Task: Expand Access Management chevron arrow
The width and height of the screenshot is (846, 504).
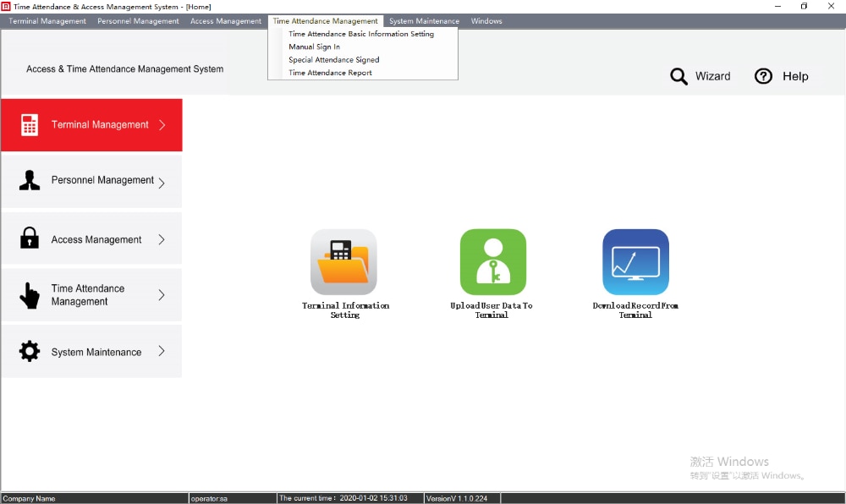Action: pyautogui.click(x=162, y=239)
